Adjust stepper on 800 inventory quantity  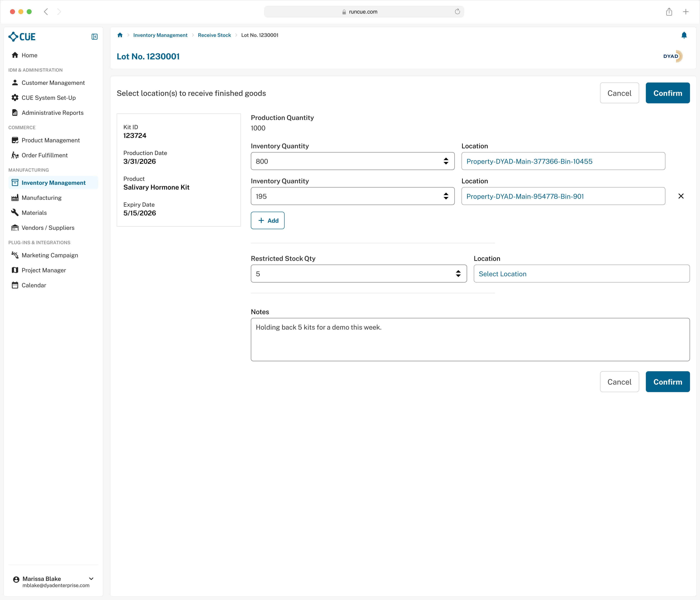coord(446,161)
